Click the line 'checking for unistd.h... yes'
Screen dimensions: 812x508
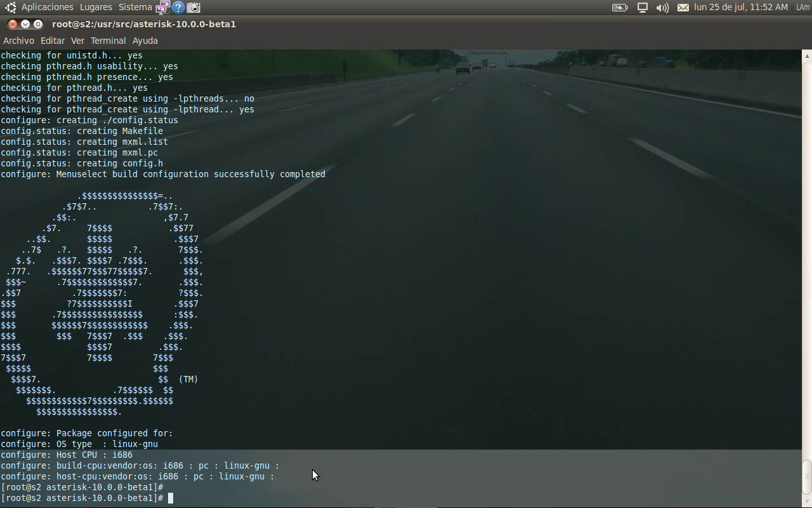72,55
